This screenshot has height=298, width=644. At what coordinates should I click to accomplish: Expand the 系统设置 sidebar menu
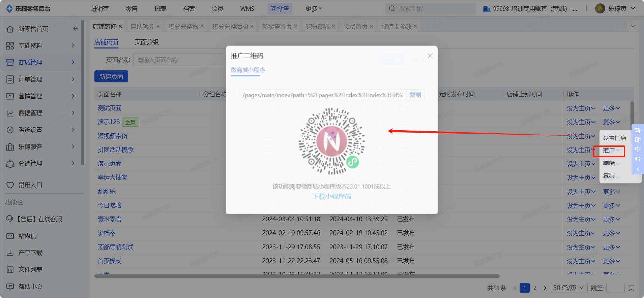[73, 130]
